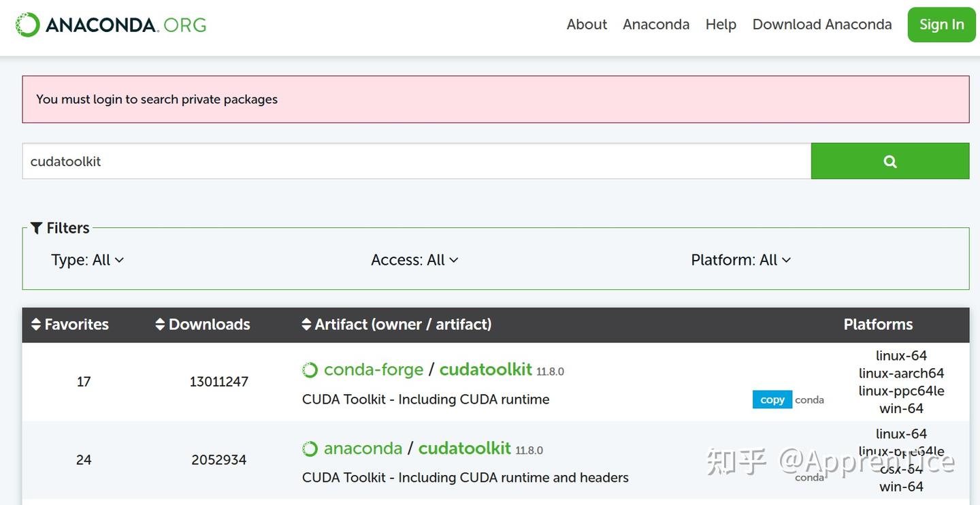Open the Platform: All filter dropdown
Viewport: 980px width, 505px height.
click(741, 260)
